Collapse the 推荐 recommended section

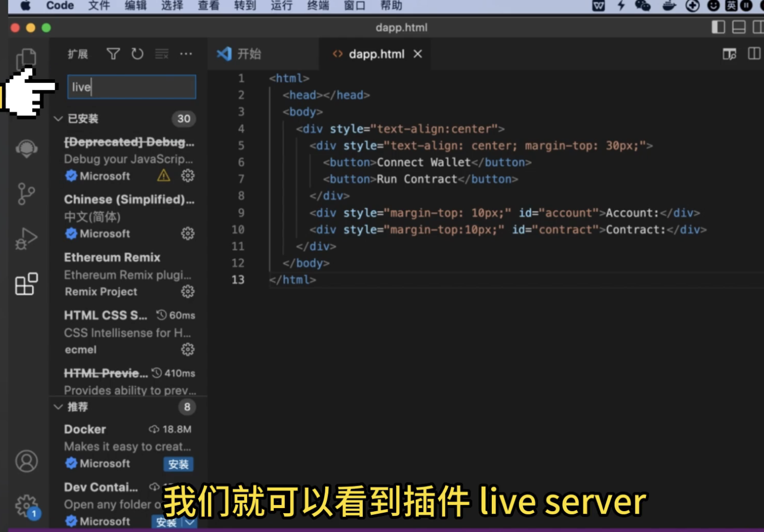[x=58, y=407]
